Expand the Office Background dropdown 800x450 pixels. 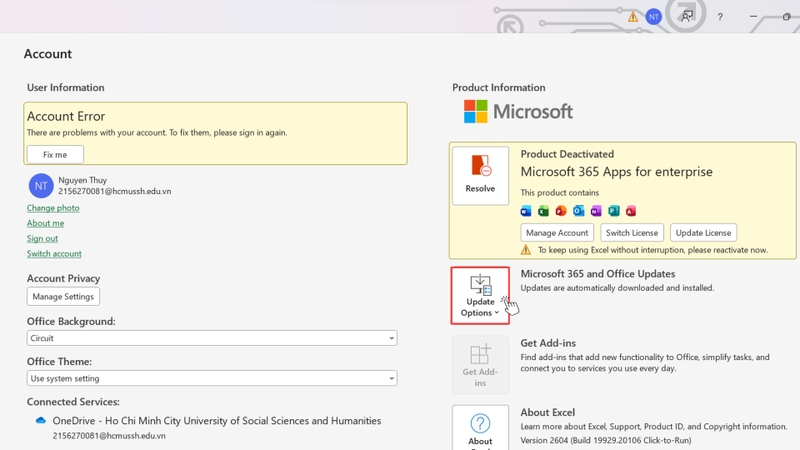(212, 338)
